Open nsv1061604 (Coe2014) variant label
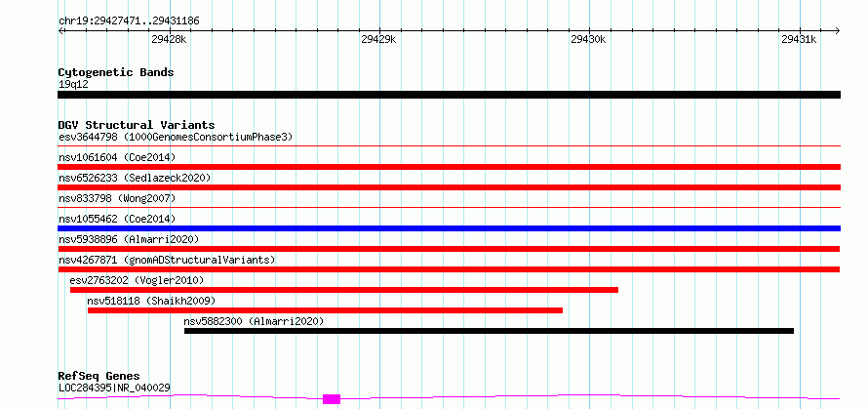 [x=117, y=157]
